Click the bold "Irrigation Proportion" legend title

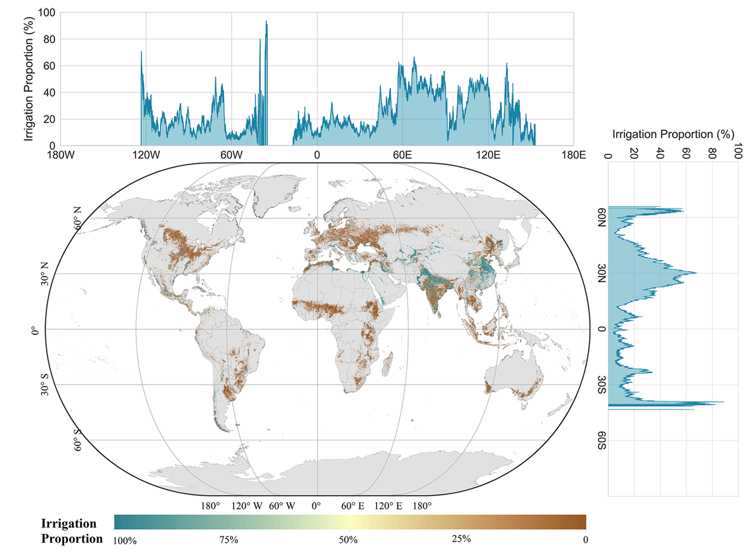tap(72, 531)
